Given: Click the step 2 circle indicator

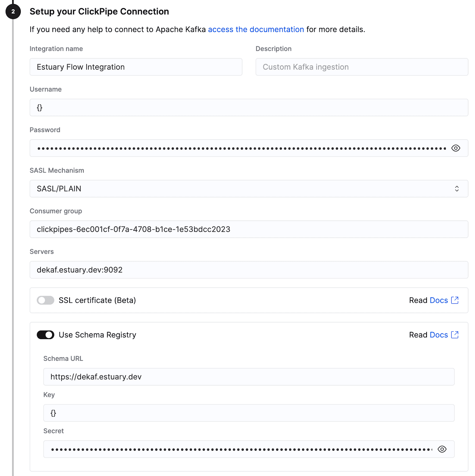Looking at the screenshot, I should (x=13, y=12).
